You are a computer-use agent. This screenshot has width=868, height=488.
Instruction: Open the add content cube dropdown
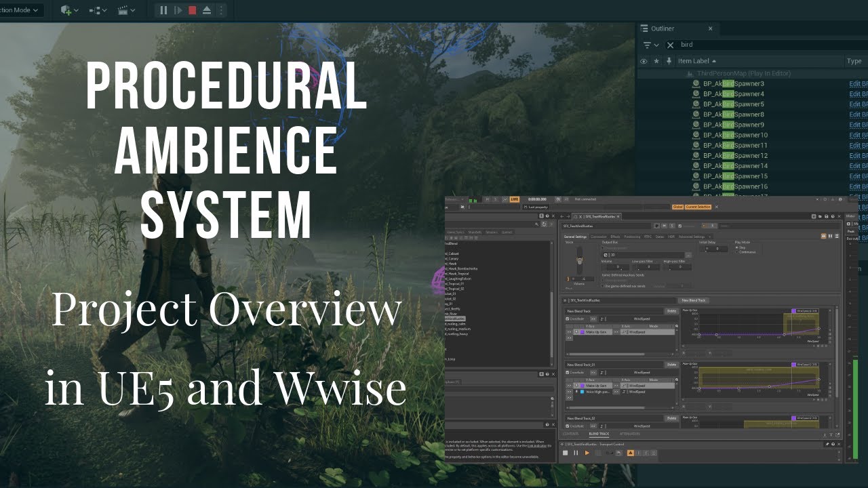(69, 10)
